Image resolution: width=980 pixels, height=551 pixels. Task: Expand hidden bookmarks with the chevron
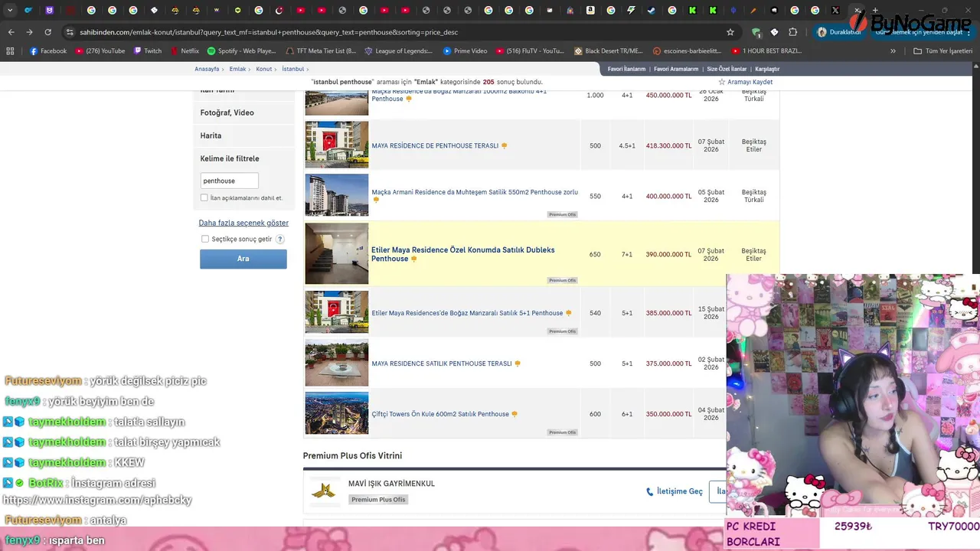893,51
